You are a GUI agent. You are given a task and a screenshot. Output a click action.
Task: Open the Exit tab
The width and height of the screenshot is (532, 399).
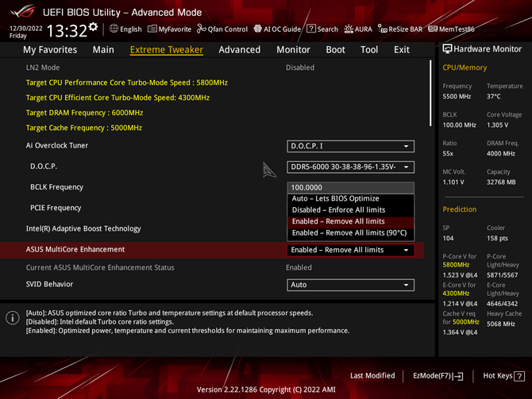click(401, 50)
